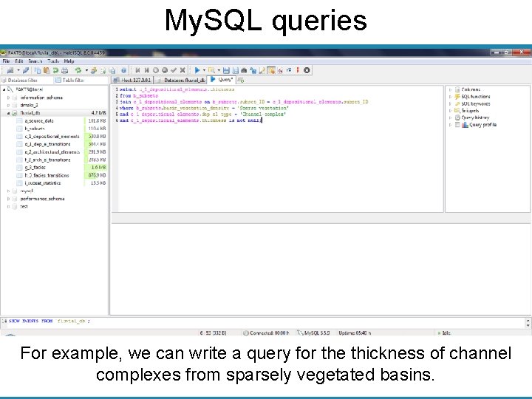Collapse the fluvial_db database node
This screenshot has height=399, width=532.
[x=8, y=113]
